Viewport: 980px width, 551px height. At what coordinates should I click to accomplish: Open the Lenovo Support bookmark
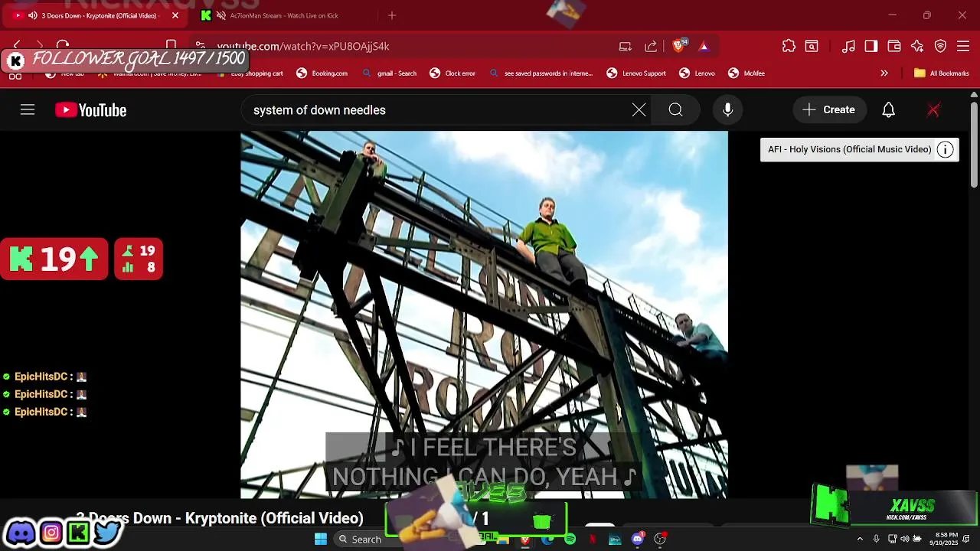tap(636, 73)
